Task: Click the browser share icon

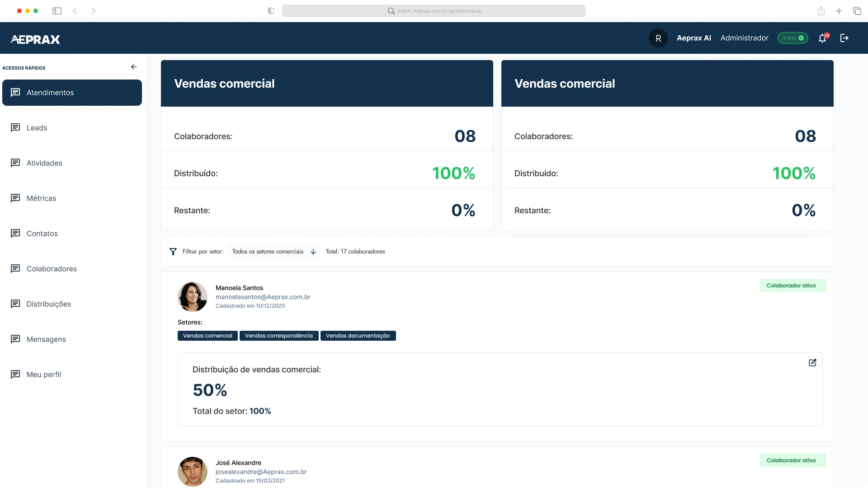Action: [x=821, y=11]
